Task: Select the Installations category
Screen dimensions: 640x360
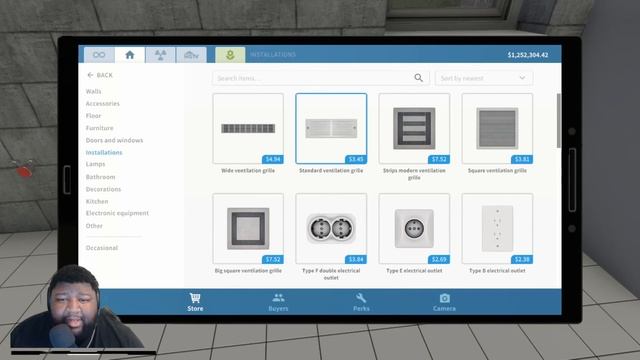Action: pyautogui.click(x=104, y=153)
